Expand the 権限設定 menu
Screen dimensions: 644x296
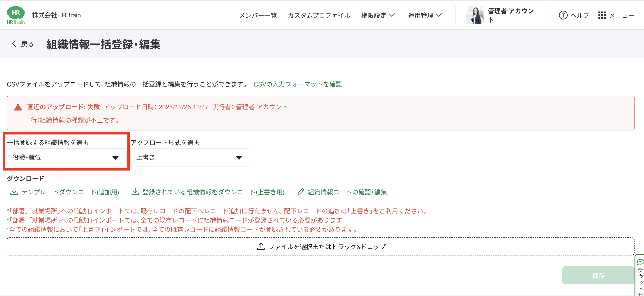tap(378, 15)
